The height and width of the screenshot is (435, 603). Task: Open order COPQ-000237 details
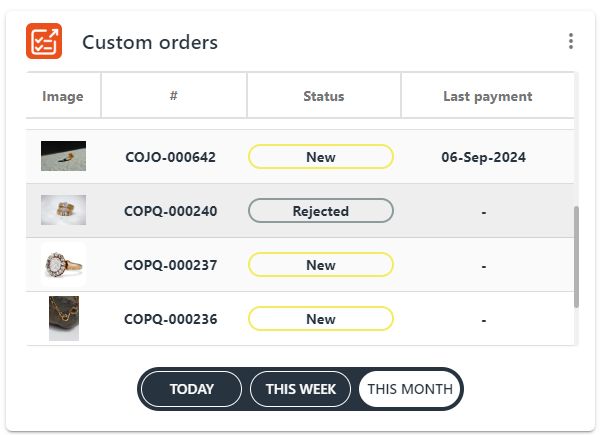point(170,265)
